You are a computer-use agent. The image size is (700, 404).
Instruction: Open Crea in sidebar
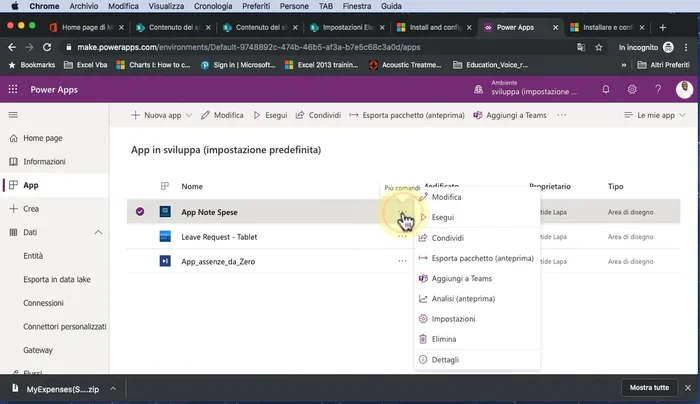pyautogui.click(x=31, y=208)
